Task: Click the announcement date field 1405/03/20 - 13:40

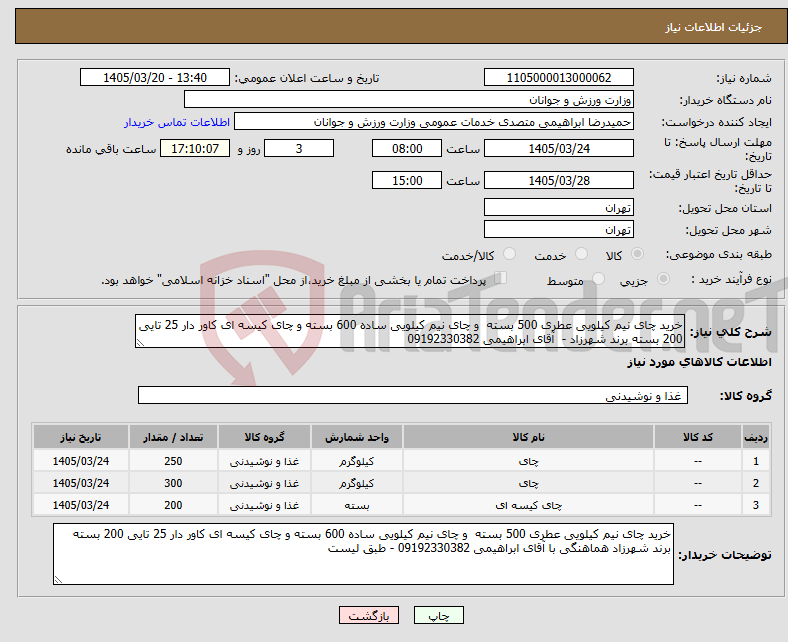Action: (155, 77)
